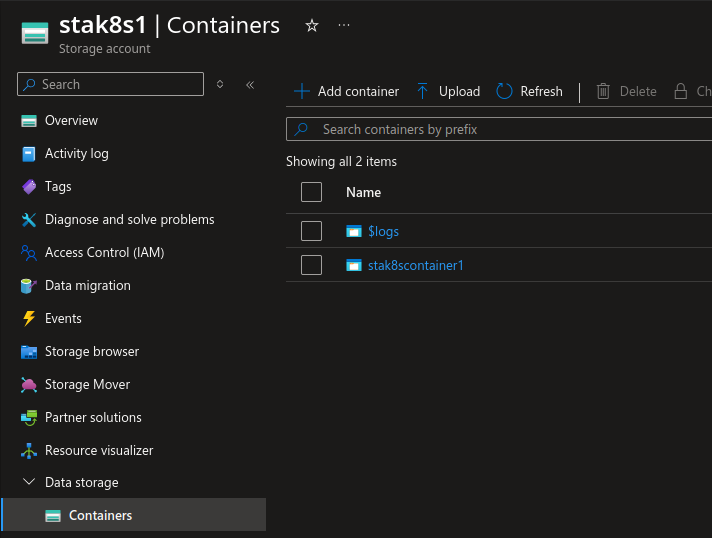Viewport: 712px width, 538px height.
Task: Click the magnifier icon in sidebar Search
Action: tap(30, 84)
